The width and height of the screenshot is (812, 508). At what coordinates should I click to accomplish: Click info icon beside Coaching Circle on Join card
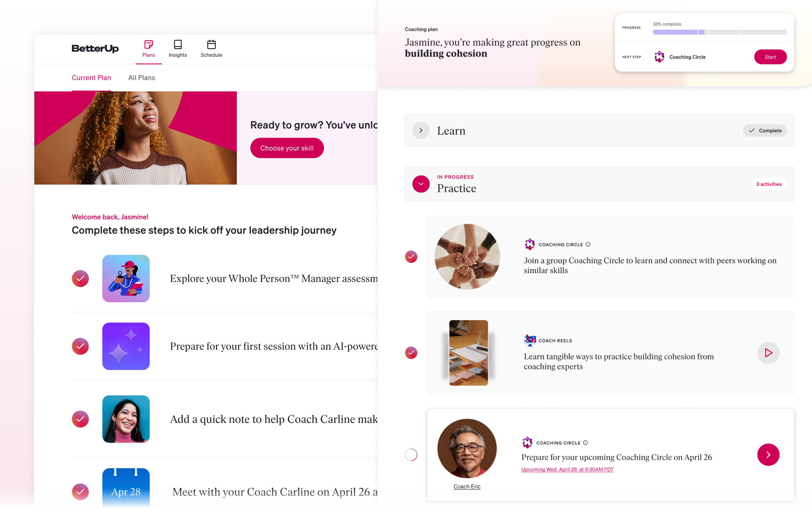(x=588, y=244)
